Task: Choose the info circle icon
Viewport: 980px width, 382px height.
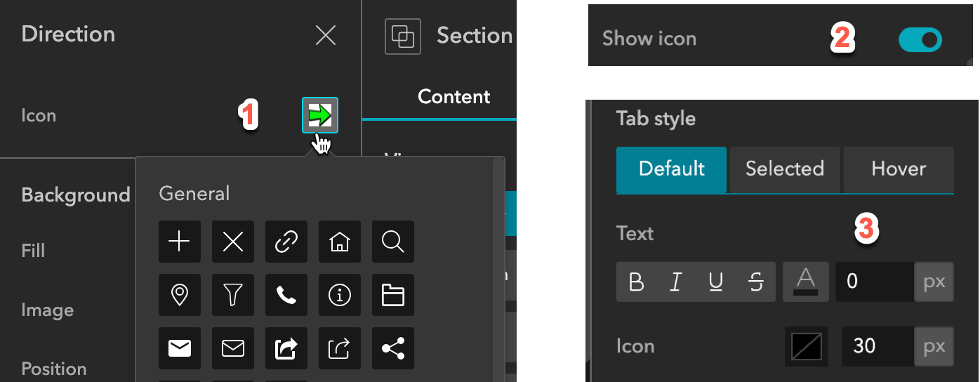Action: coord(340,295)
